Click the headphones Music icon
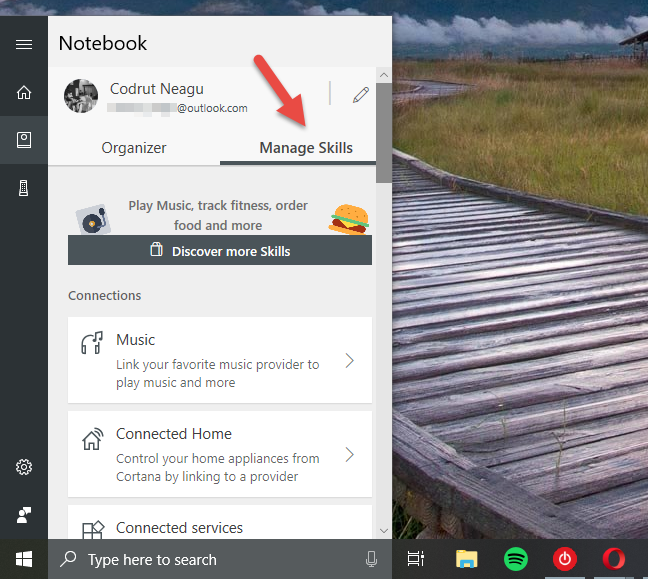This screenshot has height=579, width=648. click(x=92, y=343)
